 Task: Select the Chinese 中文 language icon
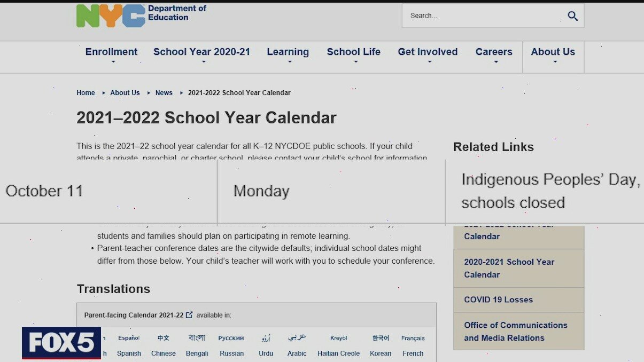coord(163,338)
